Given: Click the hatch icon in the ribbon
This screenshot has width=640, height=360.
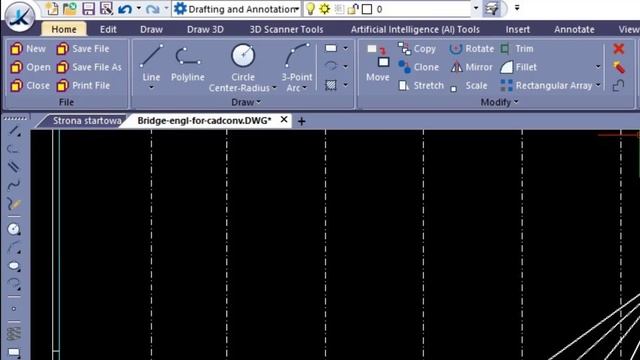Looking at the screenshot, I should coord(331,85).
